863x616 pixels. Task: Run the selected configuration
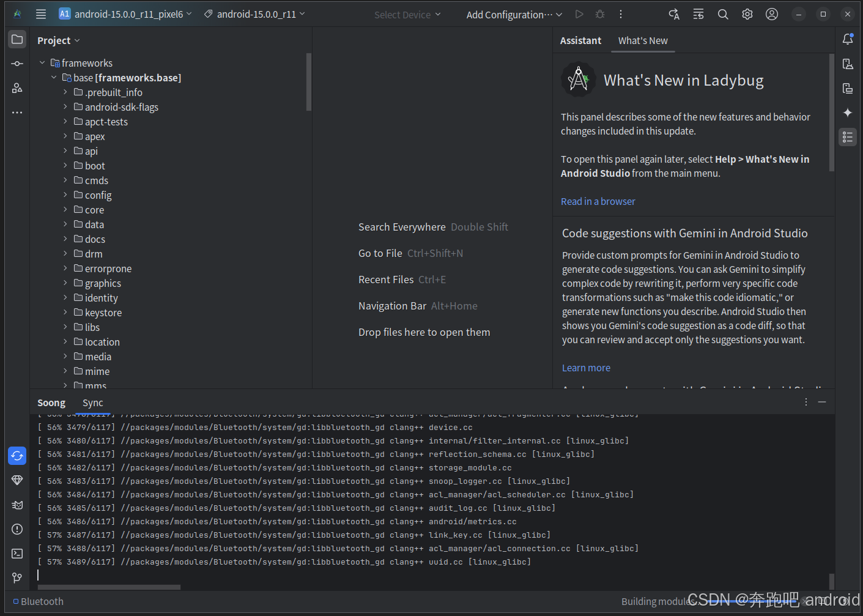pos(579,14)
